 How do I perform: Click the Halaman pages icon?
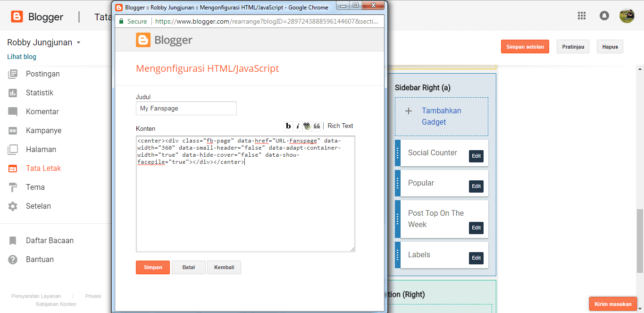tap(13, 149)
